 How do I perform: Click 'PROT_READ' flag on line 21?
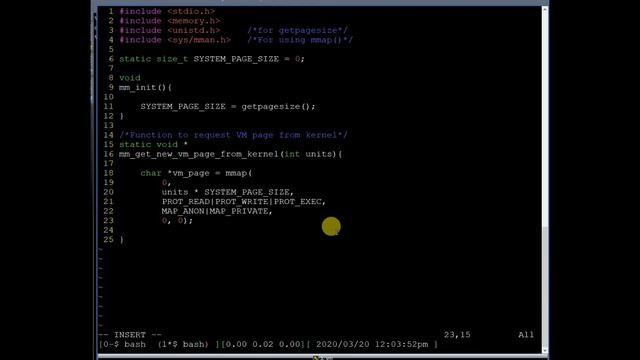coord(186,202)
